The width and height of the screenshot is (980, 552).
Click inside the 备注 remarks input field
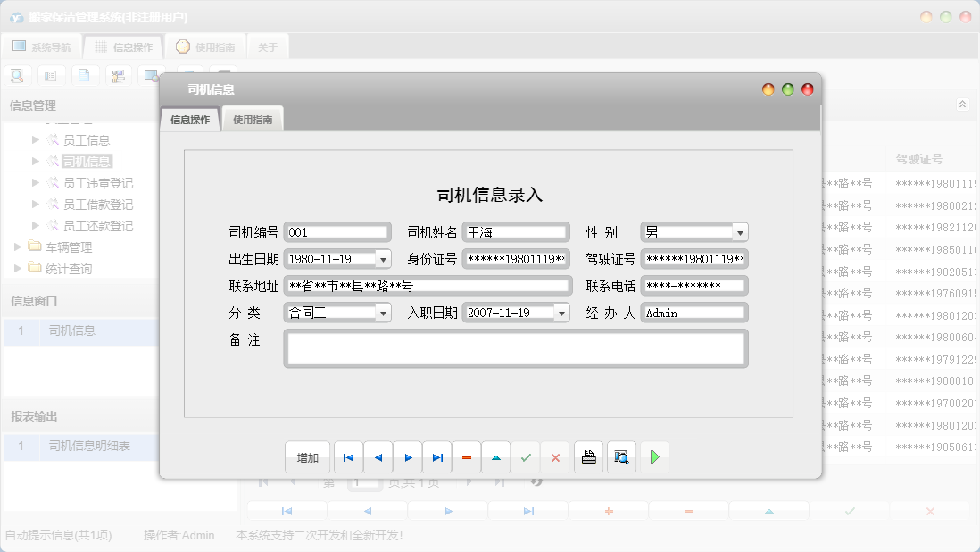coord(515,348)
